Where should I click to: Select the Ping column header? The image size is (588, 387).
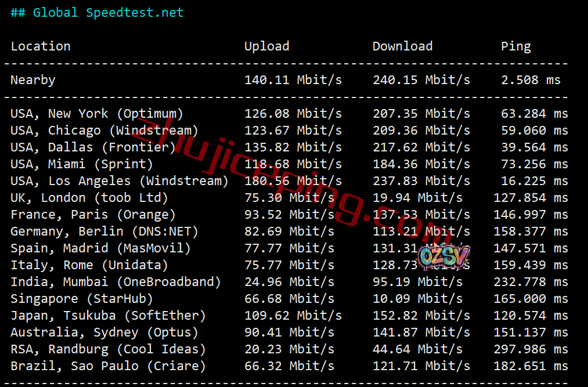pyautogui.click(x=516, y=46)
